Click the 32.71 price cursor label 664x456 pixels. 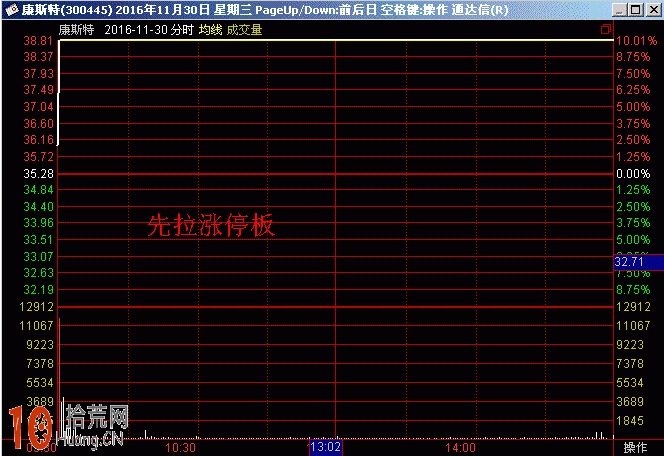pyautogui.click(x=638, y=262)
